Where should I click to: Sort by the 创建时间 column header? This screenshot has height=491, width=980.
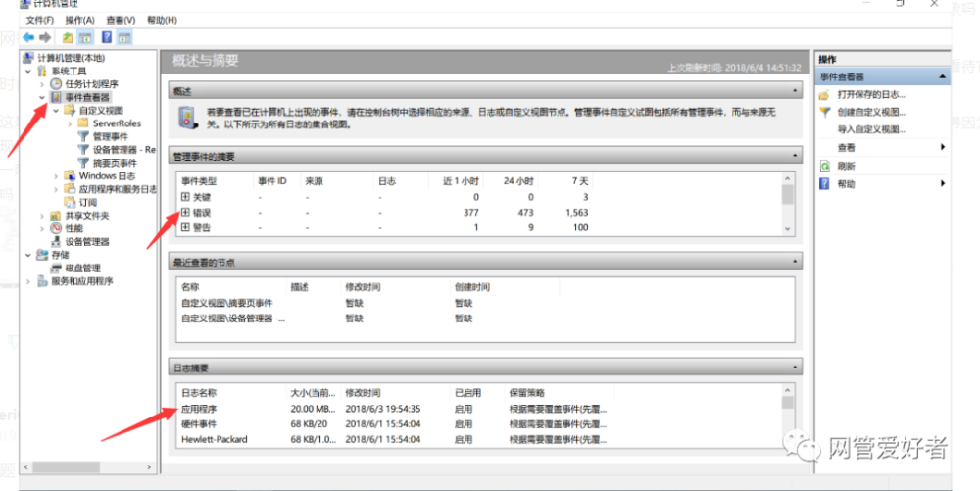tap(472, 287)
